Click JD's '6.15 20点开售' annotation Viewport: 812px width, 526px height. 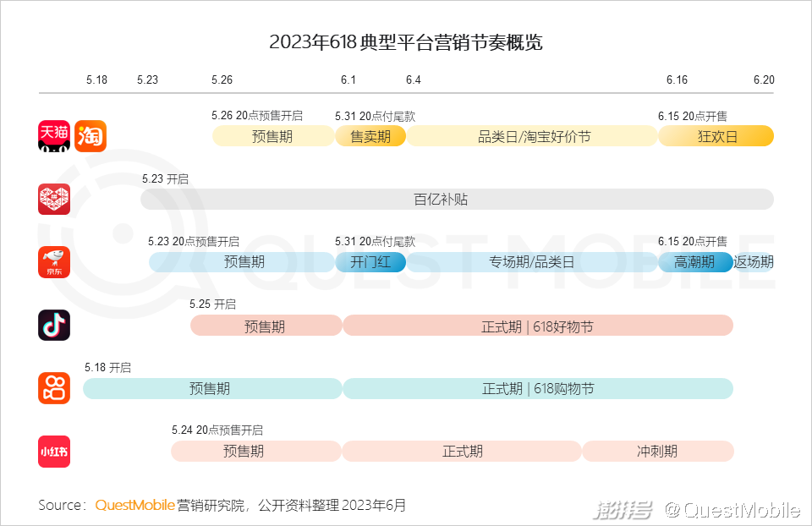point(693,241)
